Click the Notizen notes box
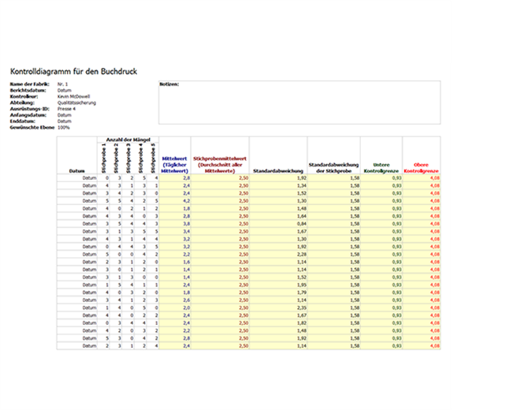532x410 pixels. pyautogui.click(x=299, y=102)
